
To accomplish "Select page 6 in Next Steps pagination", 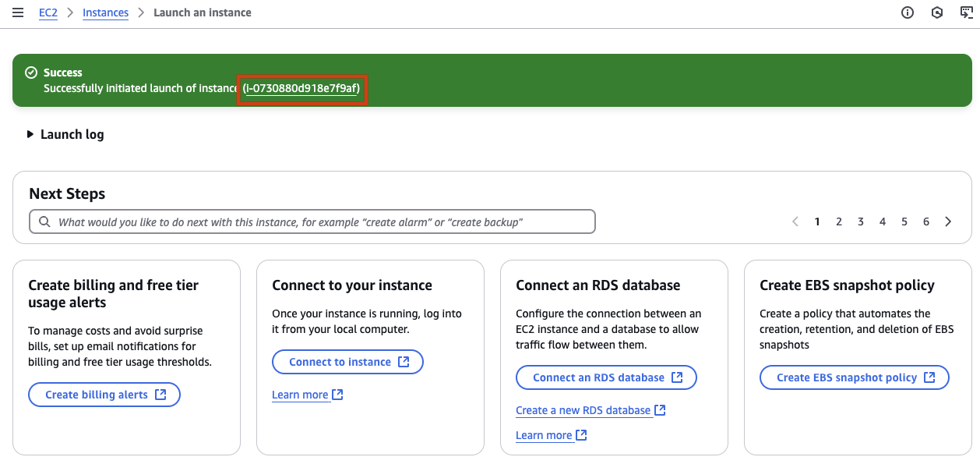I will pyautogui.click(x=926, y=221).
